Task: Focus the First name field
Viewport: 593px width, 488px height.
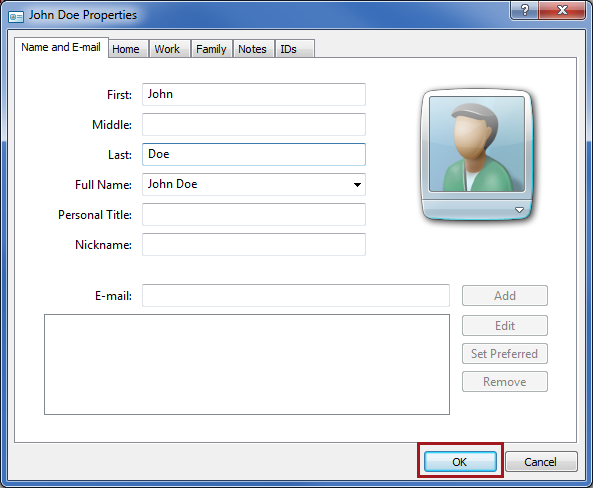Action: pyautogui.click(x=254, y=94)
